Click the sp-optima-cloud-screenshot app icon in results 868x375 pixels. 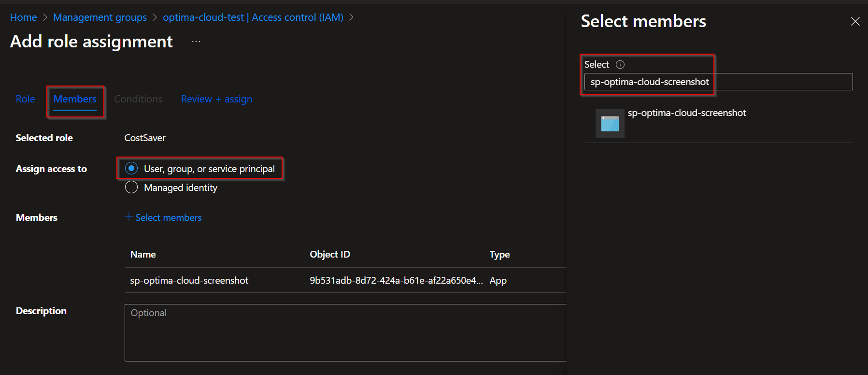(610, 124)
